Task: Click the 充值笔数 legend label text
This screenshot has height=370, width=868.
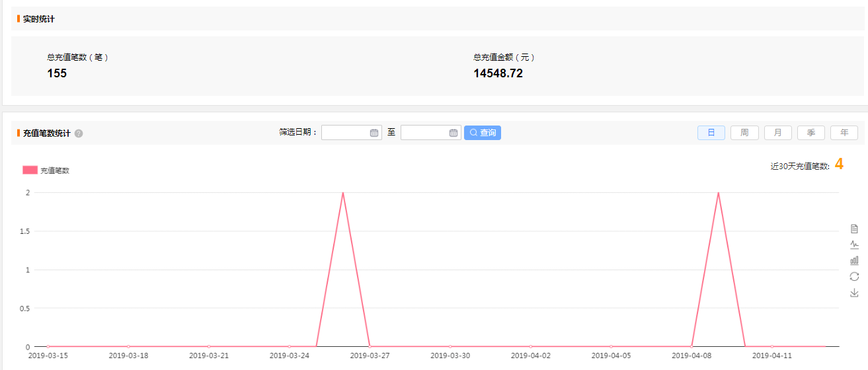Action: tap(55, 170)
